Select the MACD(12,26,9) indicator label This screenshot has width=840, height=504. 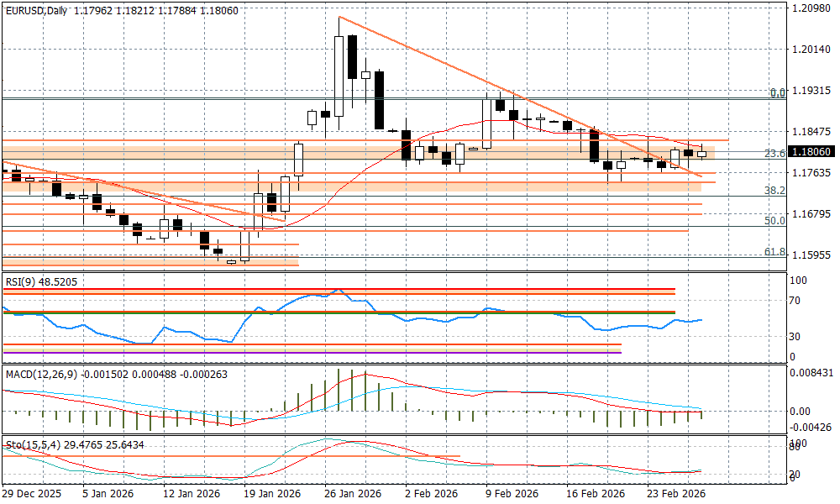point(40,374)
